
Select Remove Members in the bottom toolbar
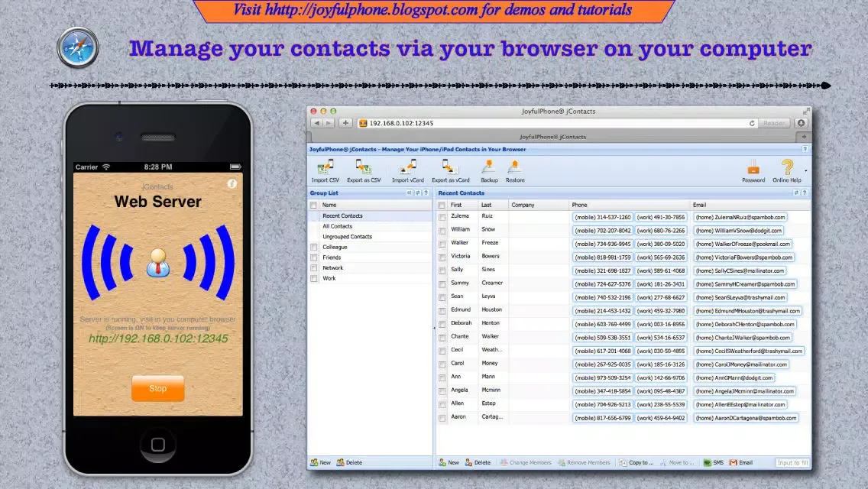pos(584,462)
